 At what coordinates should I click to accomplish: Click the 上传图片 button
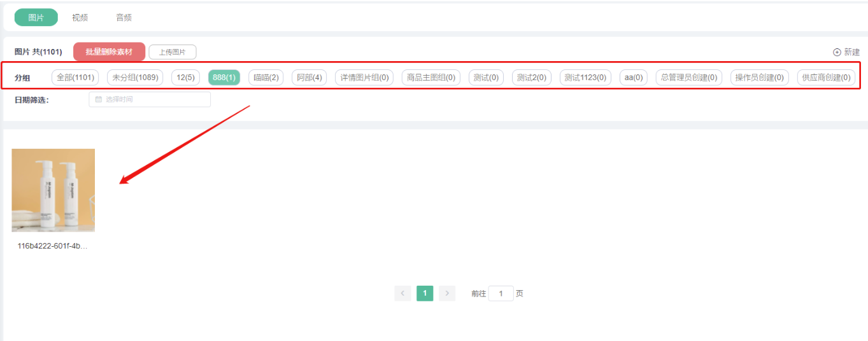(x=172, y=52)
